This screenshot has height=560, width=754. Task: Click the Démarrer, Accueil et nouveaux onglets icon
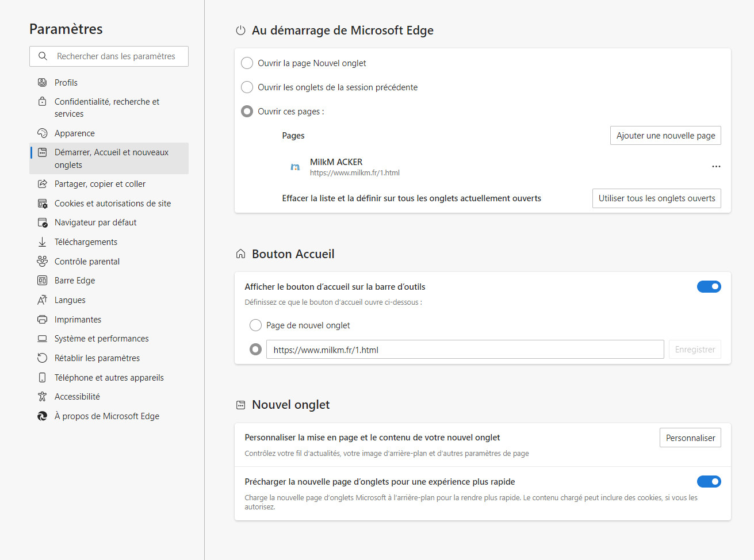pos(42,152)
